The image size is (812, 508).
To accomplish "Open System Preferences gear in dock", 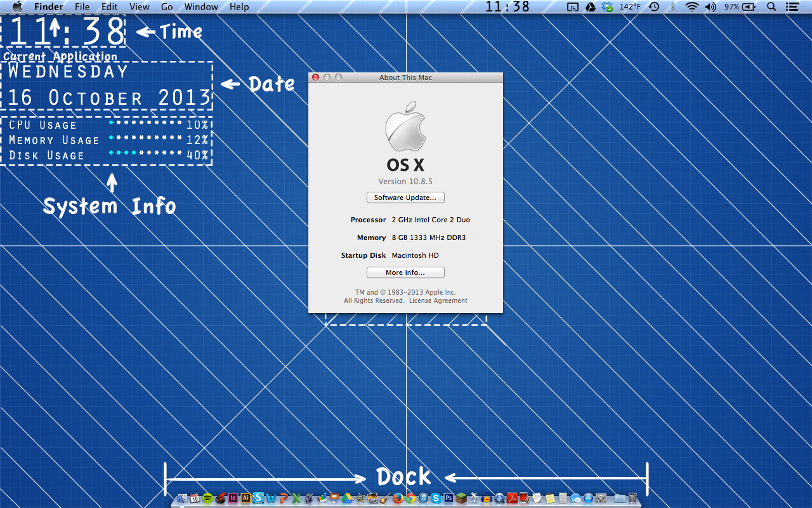I will [601, 498].
